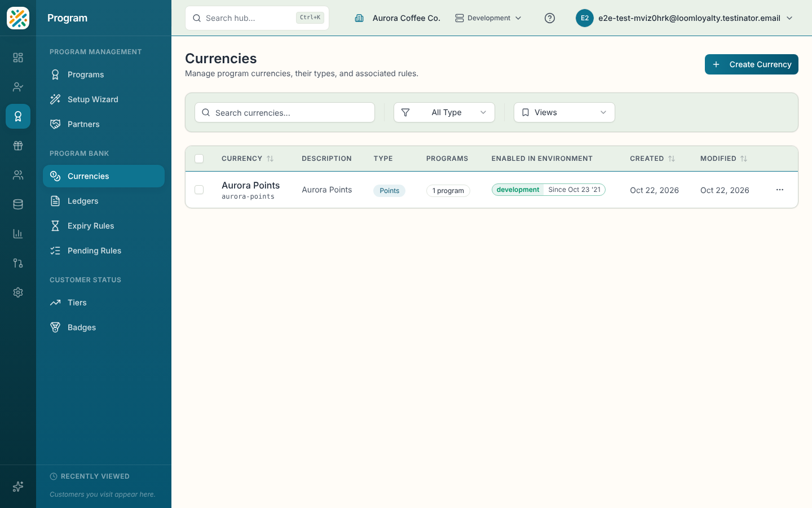Viewport: 812px width, 508px height.
Task: Sort by Currency column arrows
Action: pyautogui.click(x=270, y=159)
